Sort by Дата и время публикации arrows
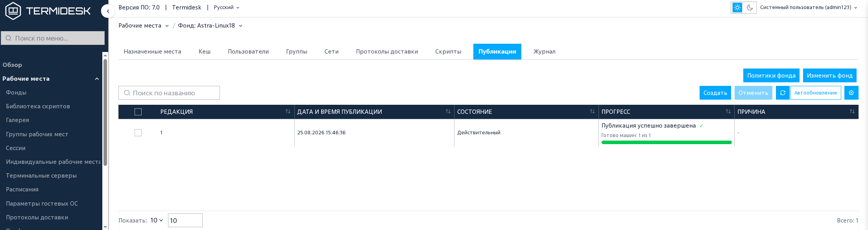Image resolution: width=868 pixels, height=230 pixels. tap(448, 112)
